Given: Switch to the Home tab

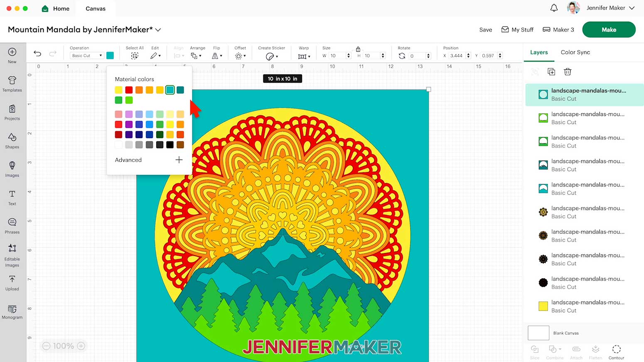Looking at the screenshot, I should tap(56, 8).
